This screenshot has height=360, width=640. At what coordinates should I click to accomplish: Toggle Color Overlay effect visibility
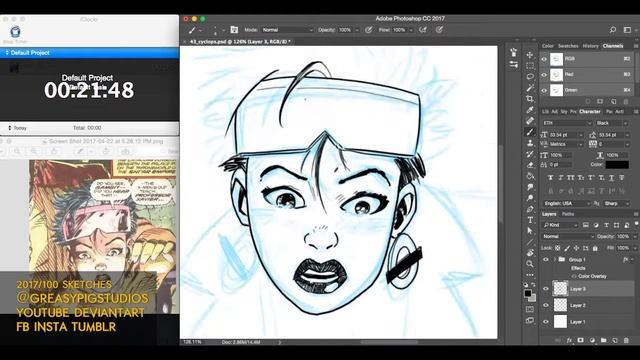[573, 276]
